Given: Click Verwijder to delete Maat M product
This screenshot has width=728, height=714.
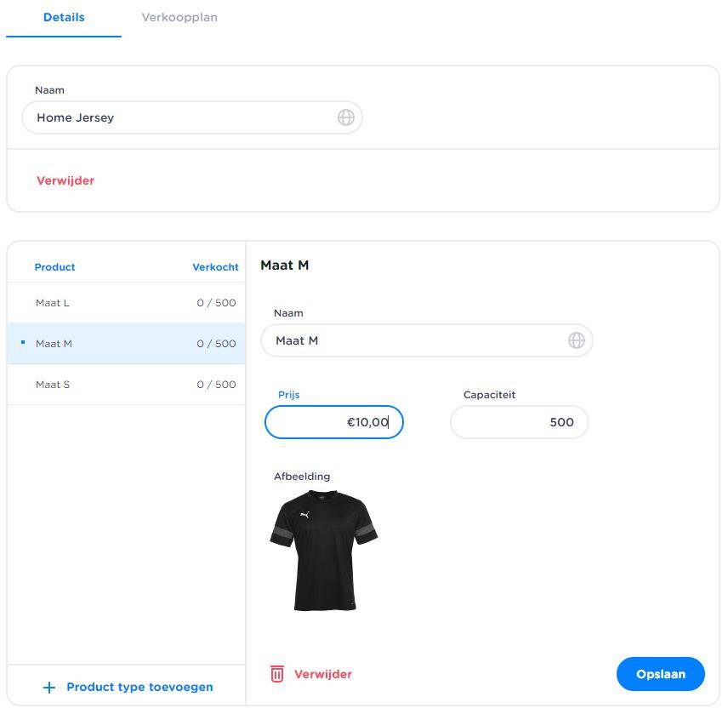Looking at the screenshot, I should (x=322, y=674).
